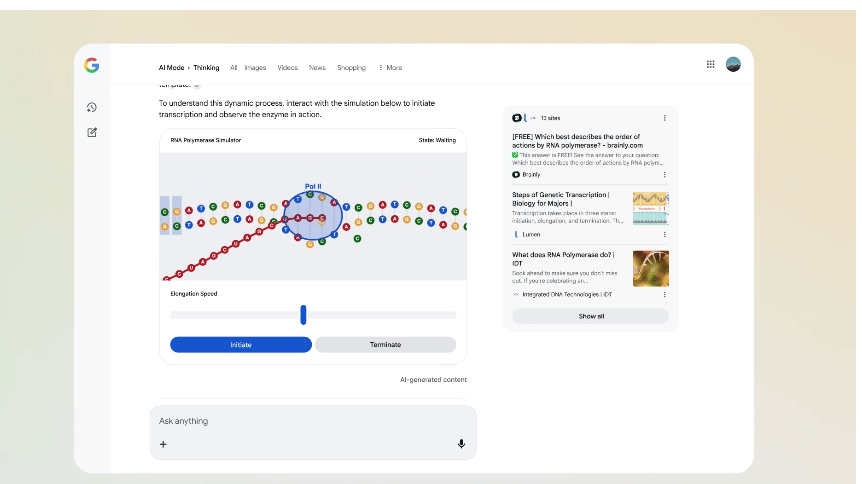Open the Google apps grid
862x484 pixels.
pos(710,64)
